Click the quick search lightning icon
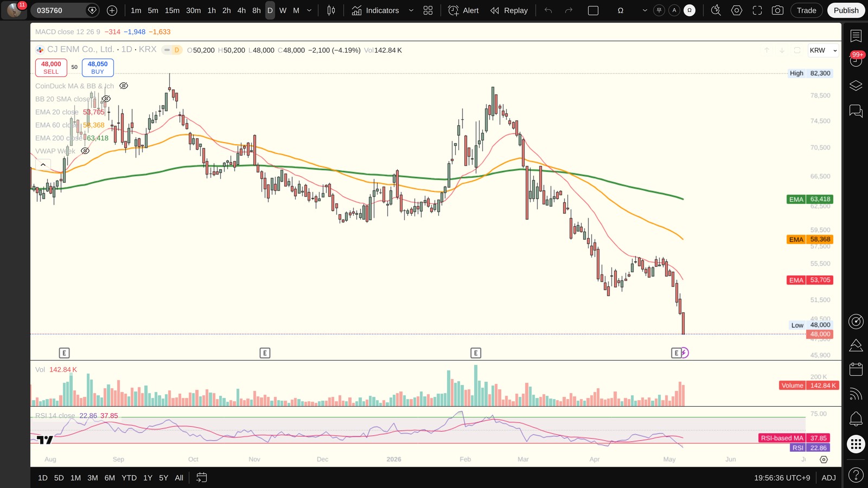Image resolution: width=868 pixels, height=488 pixels. (x=716, y=10)
